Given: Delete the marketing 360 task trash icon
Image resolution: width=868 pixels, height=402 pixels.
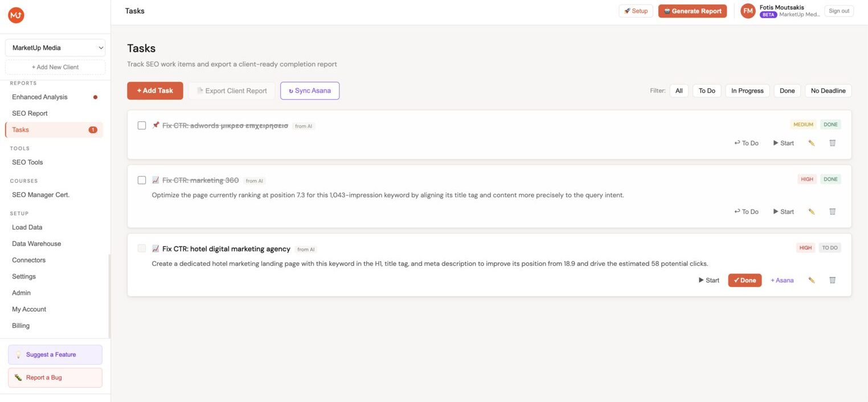Looking at the screenshot, I should [x=832, y=211].
